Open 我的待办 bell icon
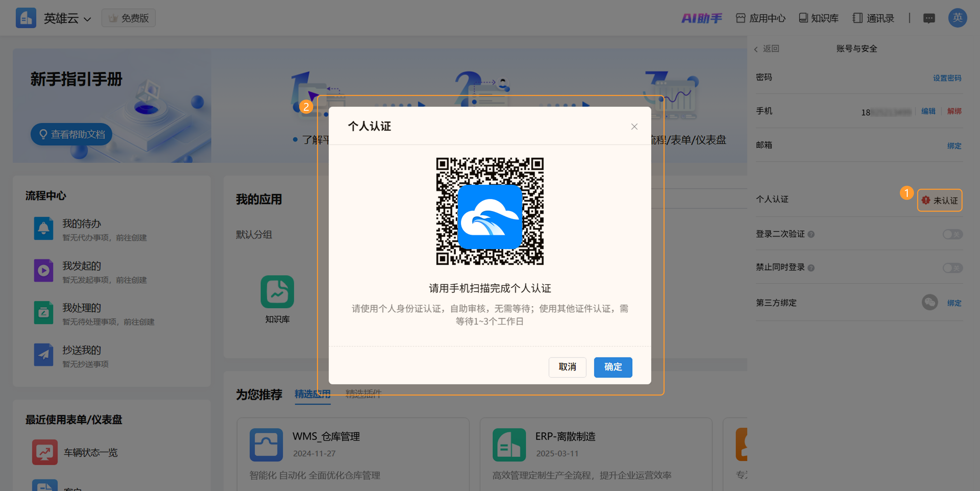980x491 pixels. coord(43,229)
